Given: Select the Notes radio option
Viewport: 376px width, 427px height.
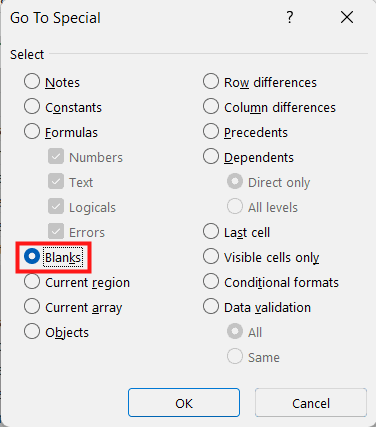Looking at the screenshot, I should 32,81.
